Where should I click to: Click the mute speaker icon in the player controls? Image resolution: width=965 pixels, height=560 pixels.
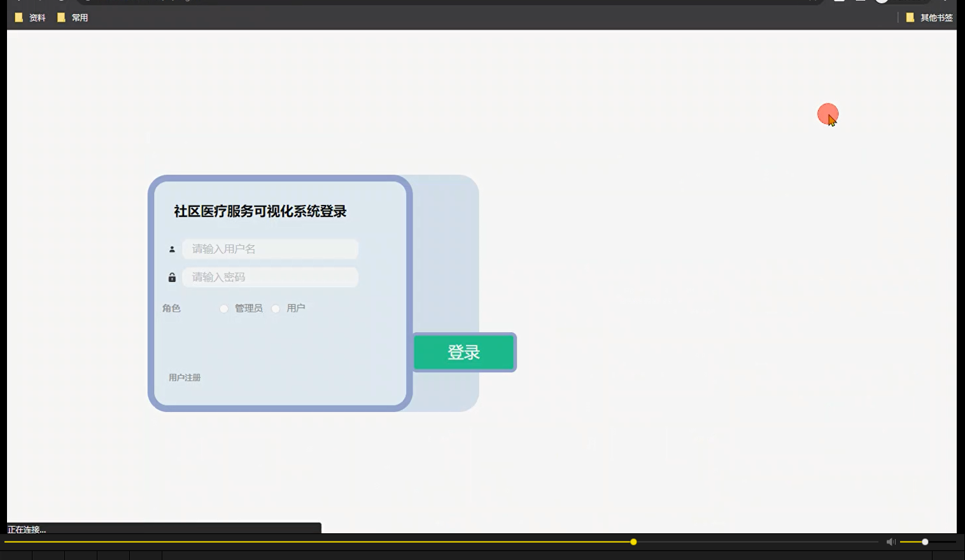[x=891, y=542]
